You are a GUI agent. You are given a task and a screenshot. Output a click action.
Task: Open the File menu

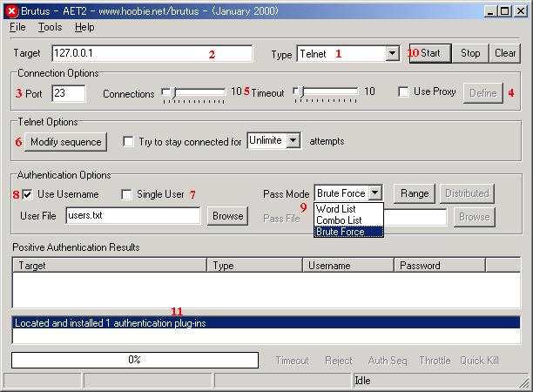17,27
